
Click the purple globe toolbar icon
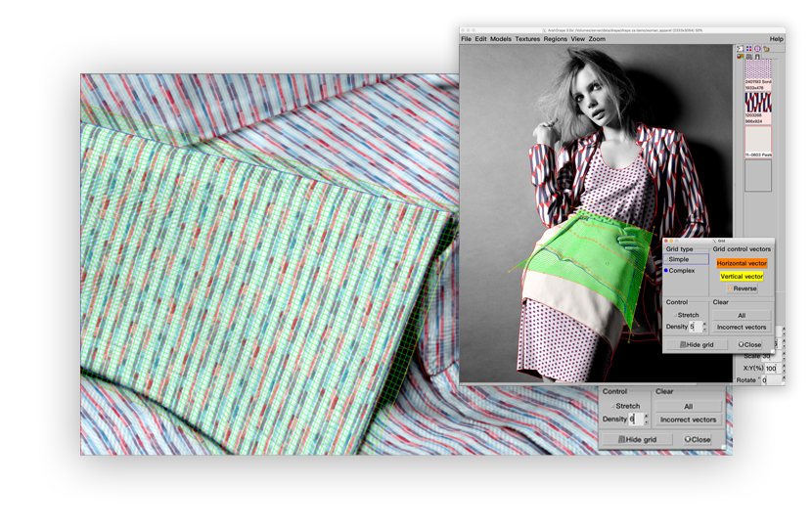click(x=757, y=49)
